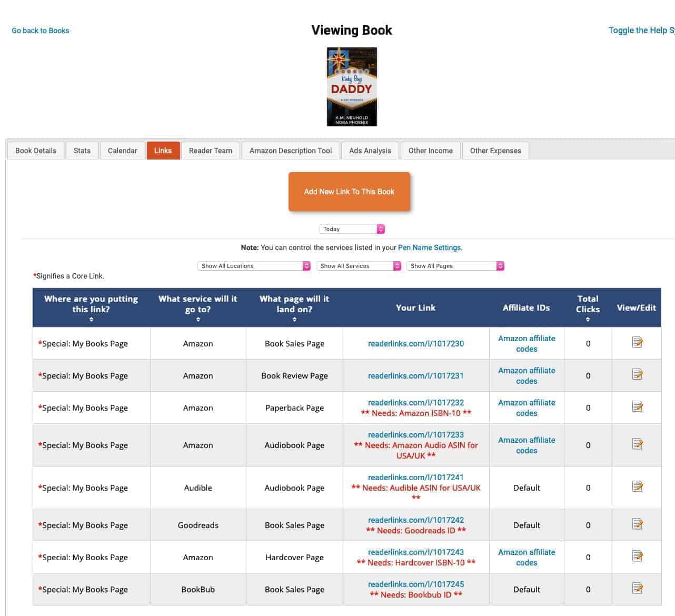
Task: Open edit icon for Book Review Page row
Action: pos(637,375)
